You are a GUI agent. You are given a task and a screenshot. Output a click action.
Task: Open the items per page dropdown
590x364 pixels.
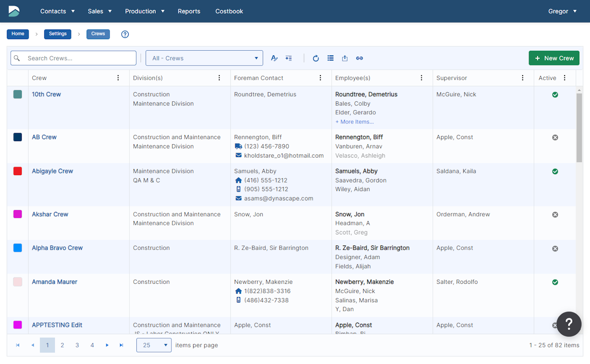(154, 345)
